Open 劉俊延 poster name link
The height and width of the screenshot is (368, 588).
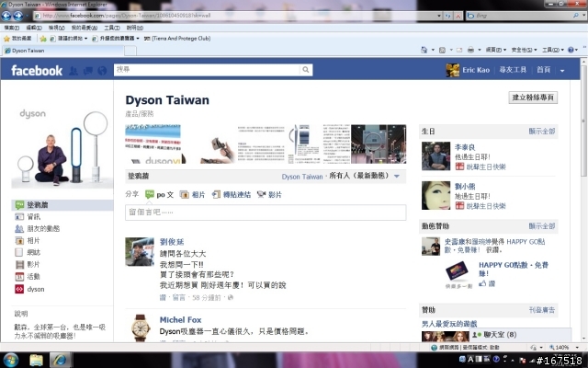pos(172,242)
